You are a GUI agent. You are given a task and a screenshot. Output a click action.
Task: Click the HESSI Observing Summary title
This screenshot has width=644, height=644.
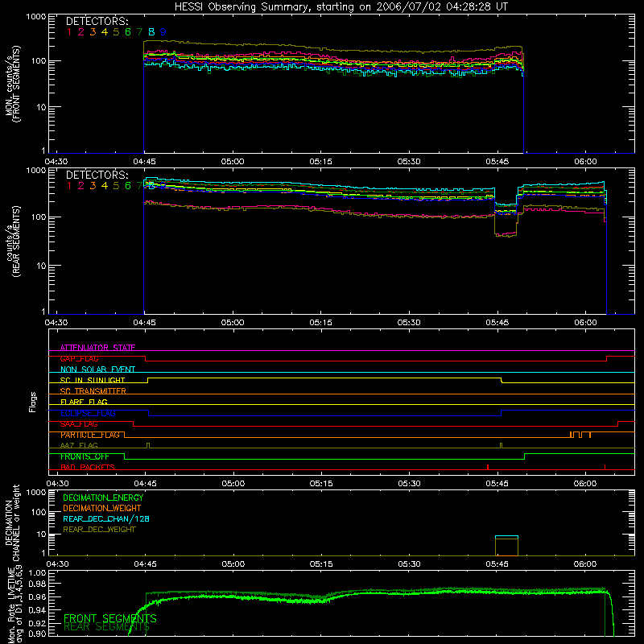point(341,7)
